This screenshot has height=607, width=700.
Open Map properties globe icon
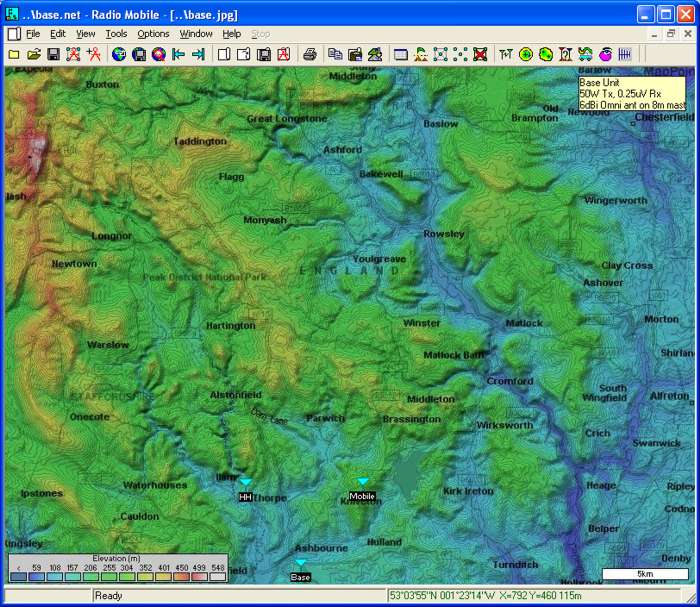[119, 54]
